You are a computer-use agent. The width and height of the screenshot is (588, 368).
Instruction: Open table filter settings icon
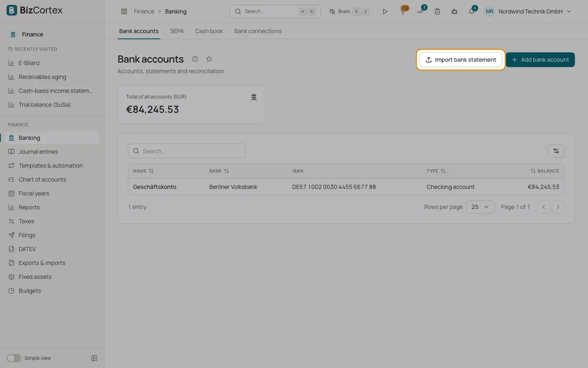556,151
